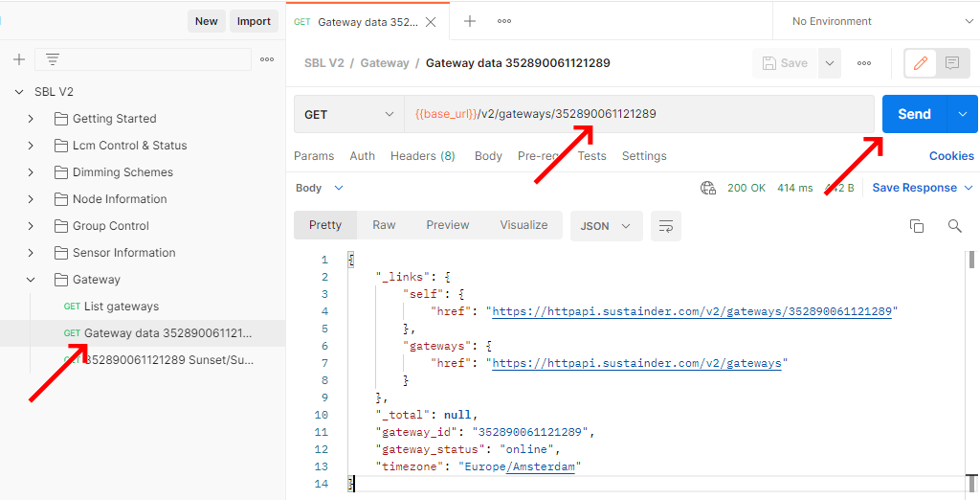Expand the Sensor Information folder
This screenshot has width=980, height=500.
31,253
